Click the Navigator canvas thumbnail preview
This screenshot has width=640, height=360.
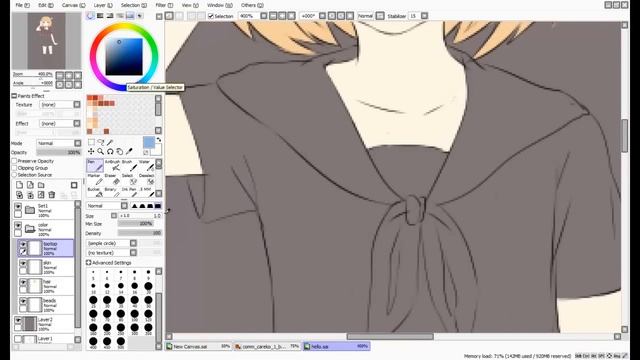click(46, 40)
